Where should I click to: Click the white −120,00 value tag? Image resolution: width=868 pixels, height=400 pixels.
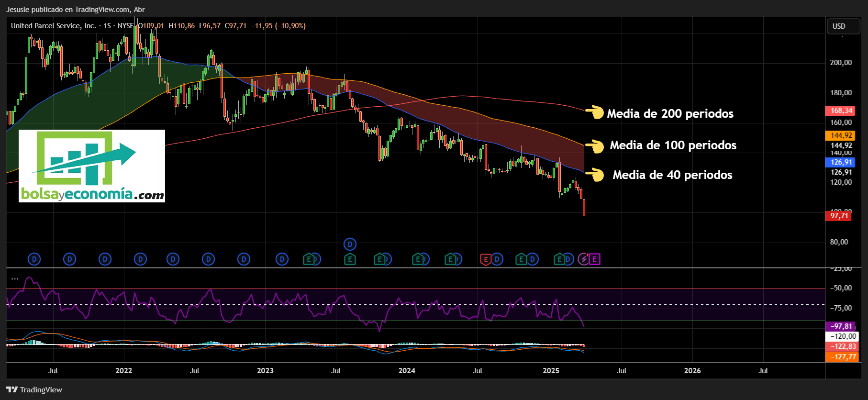tap(843, 336)
